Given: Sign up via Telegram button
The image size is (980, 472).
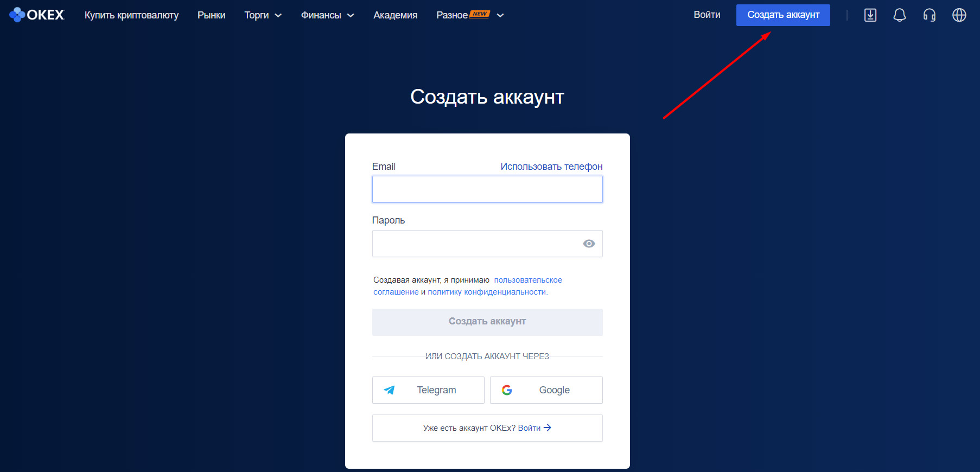Looking at the screenshot, I should tap(428, 390).
